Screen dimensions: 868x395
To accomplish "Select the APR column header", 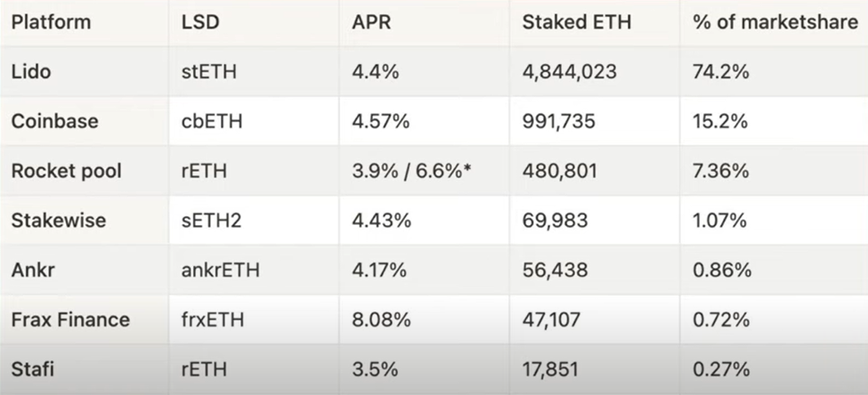I will (371, 22).
